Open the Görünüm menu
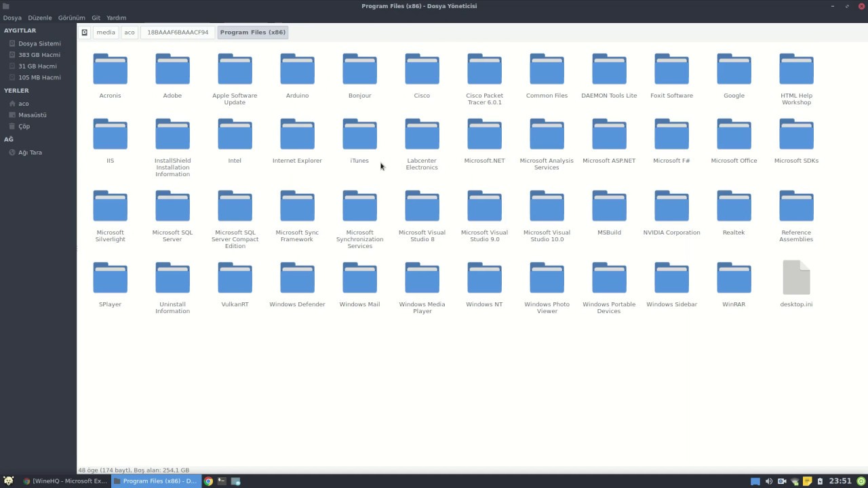868x488 pixels. coord(72,18)
